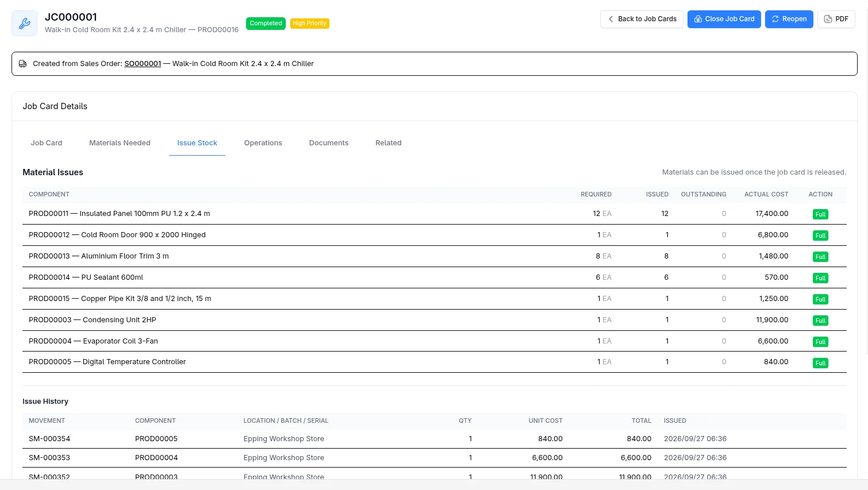The width and height of the screenshot is (868, 490).
Task: Click Full badge for Digital Temperature Controller row
Action: tap(820, 363)
